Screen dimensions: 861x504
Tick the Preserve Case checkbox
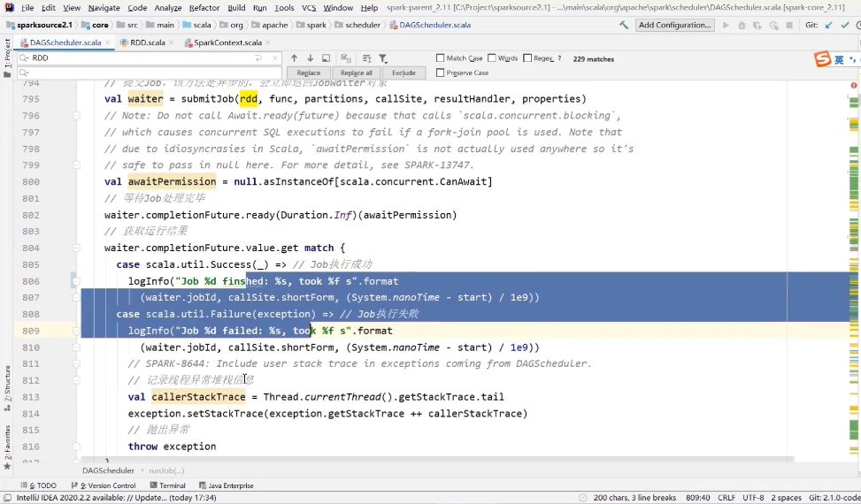pyautogui.click(x=441, y=73)
